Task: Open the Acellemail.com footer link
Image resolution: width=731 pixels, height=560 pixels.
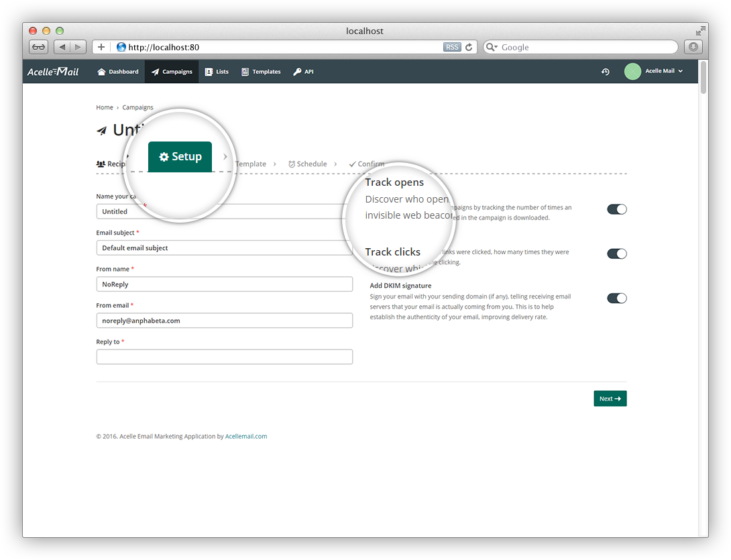Action: coord(246,437)
